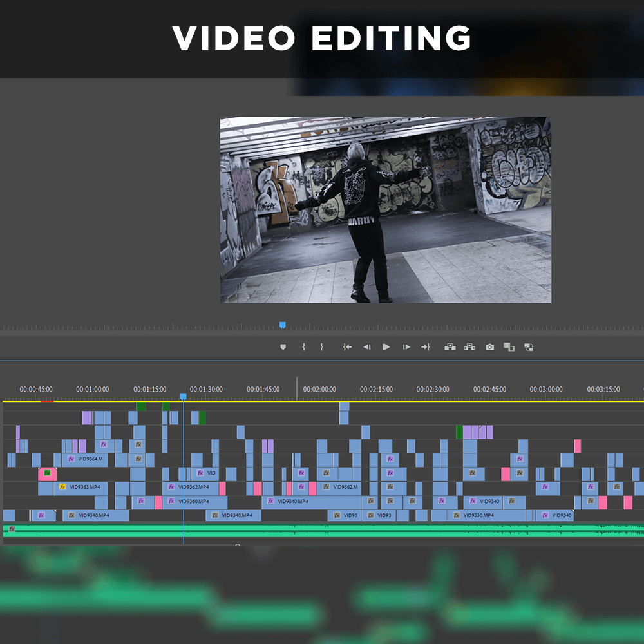This screenshot has width=644, height=644.
Task: Jump to the In point
Action: 347,347
